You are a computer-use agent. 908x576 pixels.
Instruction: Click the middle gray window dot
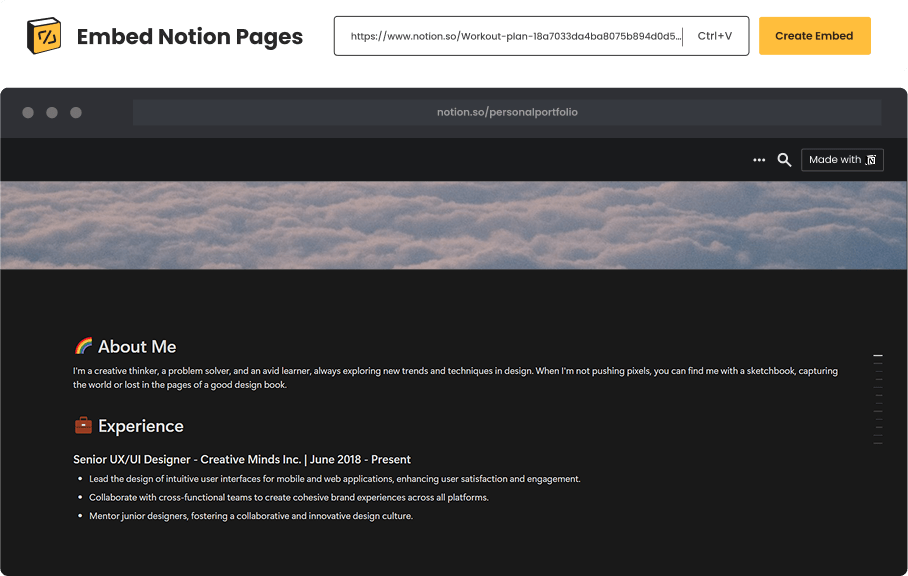click(x=52, y=113)
